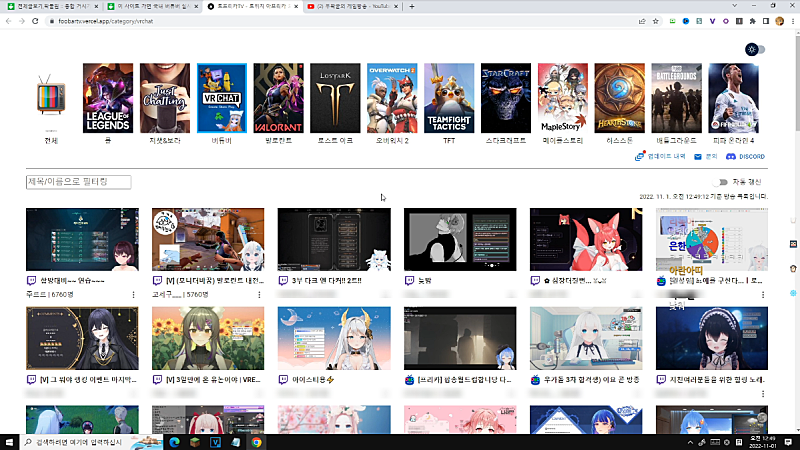Open the taskbar clock showing 12:49

click(763, 442)
